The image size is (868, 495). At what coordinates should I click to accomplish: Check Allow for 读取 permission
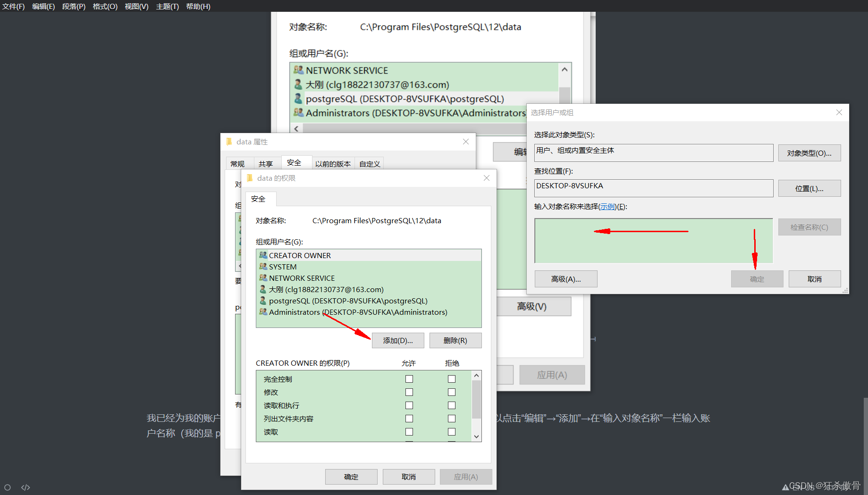409,432
